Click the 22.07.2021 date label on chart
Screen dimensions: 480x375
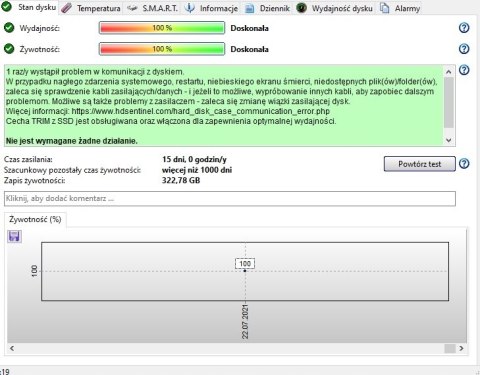point(245,321)
